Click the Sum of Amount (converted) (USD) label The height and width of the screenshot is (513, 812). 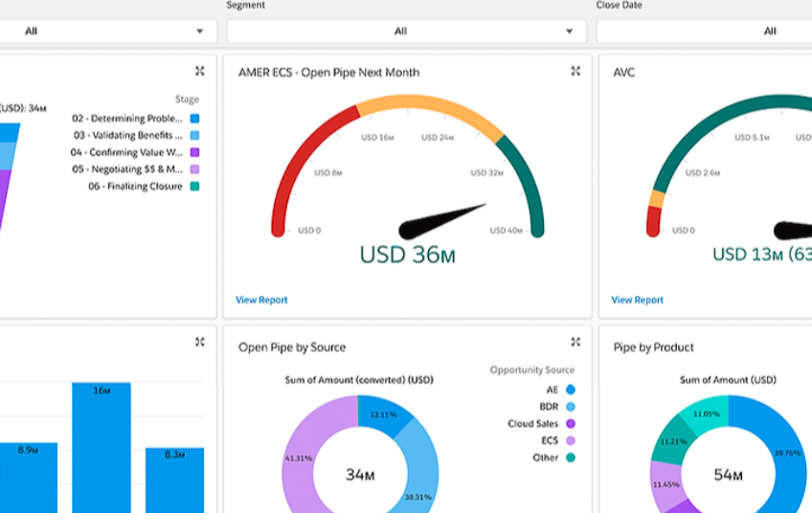pyautogui.click(x=359, y=379)
